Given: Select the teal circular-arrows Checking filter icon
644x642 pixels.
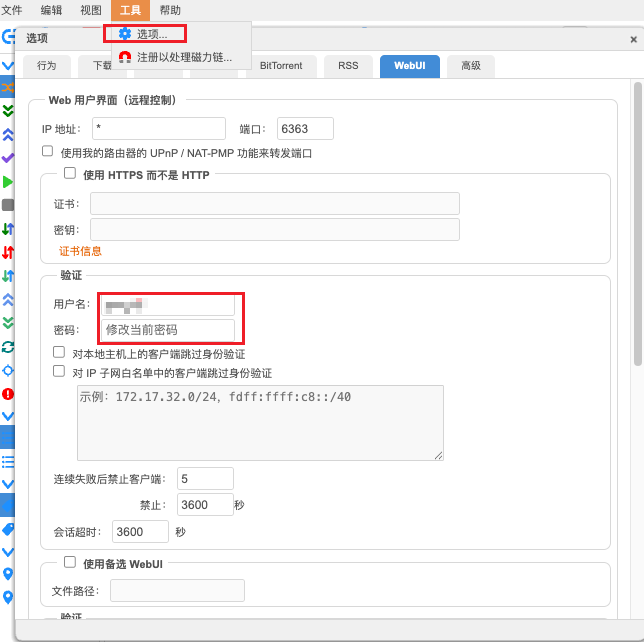Looking at the screenshot, I should click(8, 347).
